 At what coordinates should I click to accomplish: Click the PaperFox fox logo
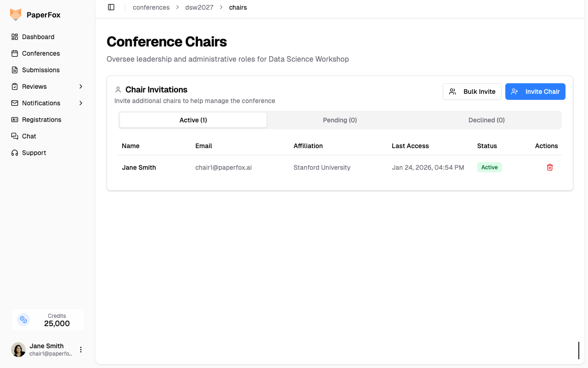tap(16, 15)
